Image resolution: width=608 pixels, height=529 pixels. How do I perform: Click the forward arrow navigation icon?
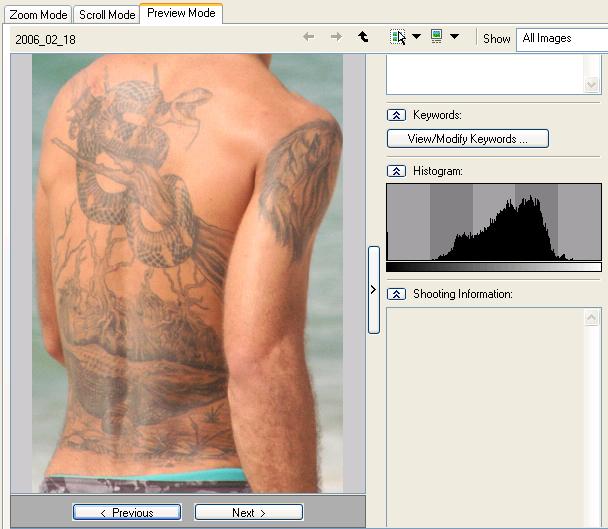click(x=336, y=37)
